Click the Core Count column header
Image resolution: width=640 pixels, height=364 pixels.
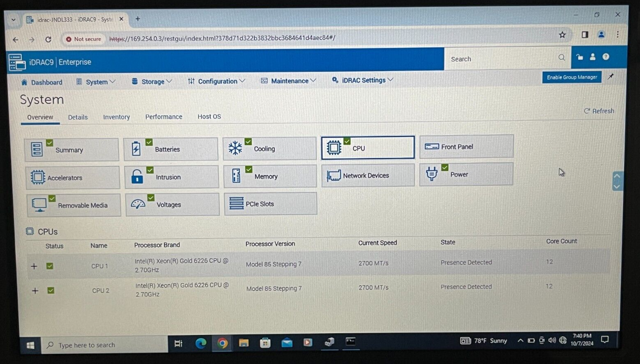[562, 241]
